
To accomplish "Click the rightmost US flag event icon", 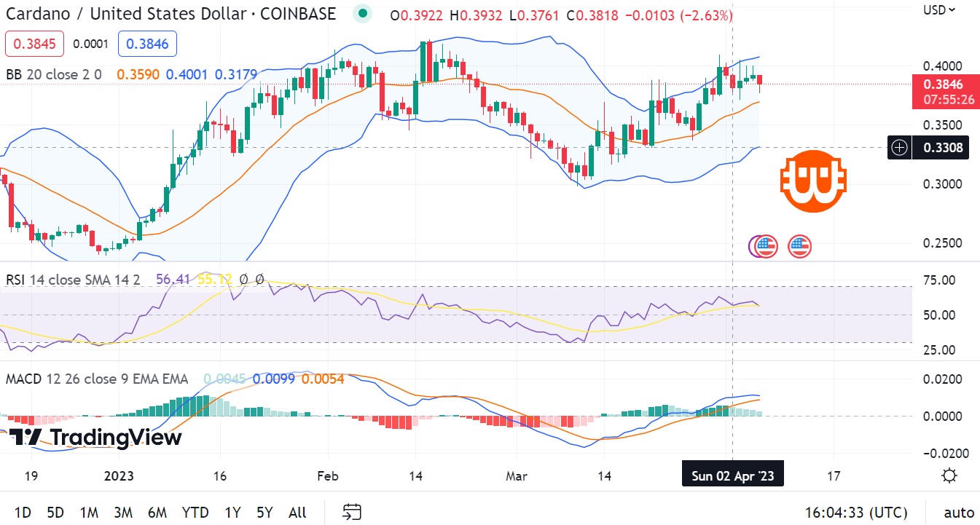I will click(x=799, y=247).
